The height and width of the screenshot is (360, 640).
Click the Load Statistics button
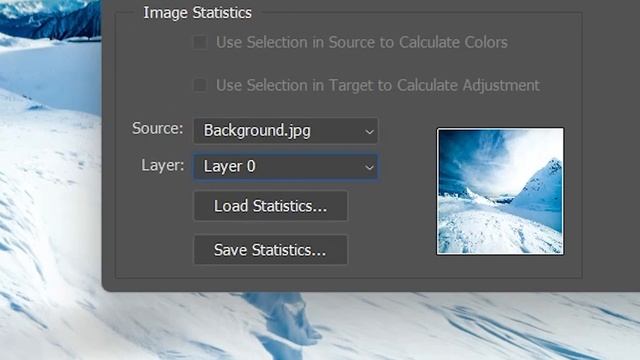pos(271,206)
